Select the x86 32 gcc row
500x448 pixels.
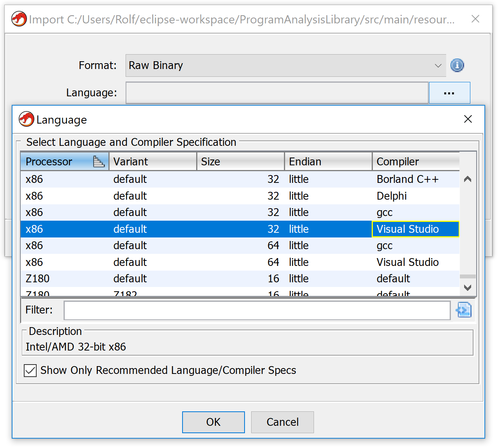pos(240,212)
